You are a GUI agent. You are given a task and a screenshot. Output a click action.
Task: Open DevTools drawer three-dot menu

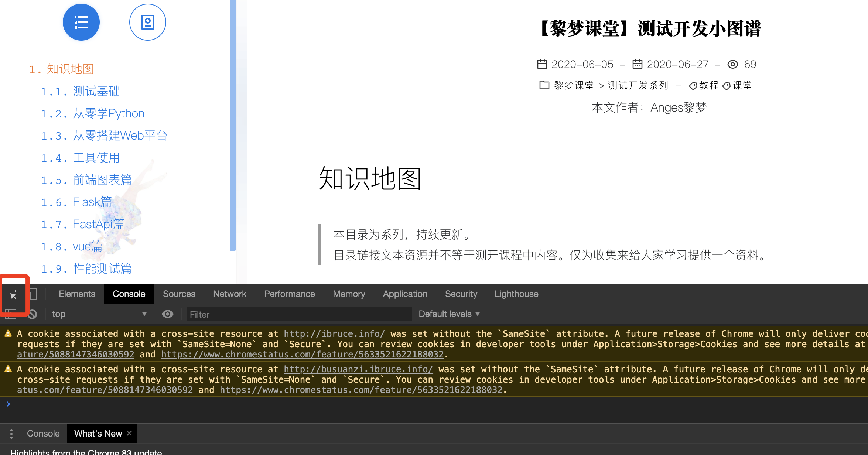pyautogui.click(x=11, y=434)
